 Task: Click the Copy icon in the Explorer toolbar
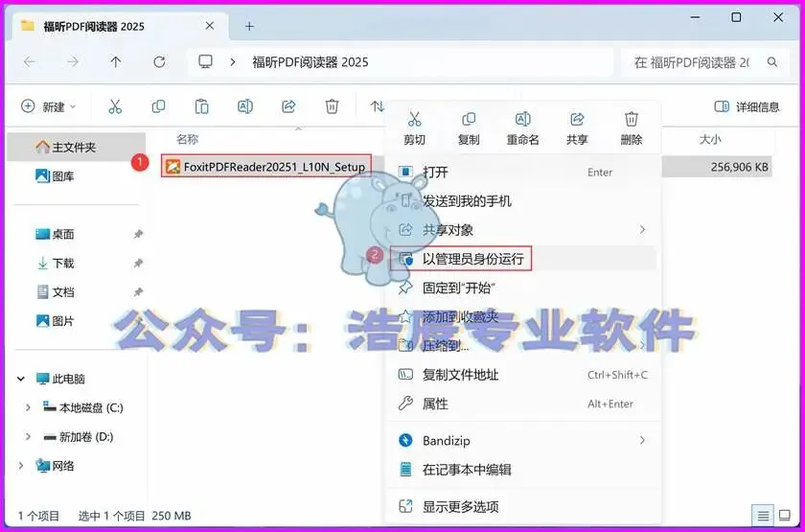click(159, 106)
